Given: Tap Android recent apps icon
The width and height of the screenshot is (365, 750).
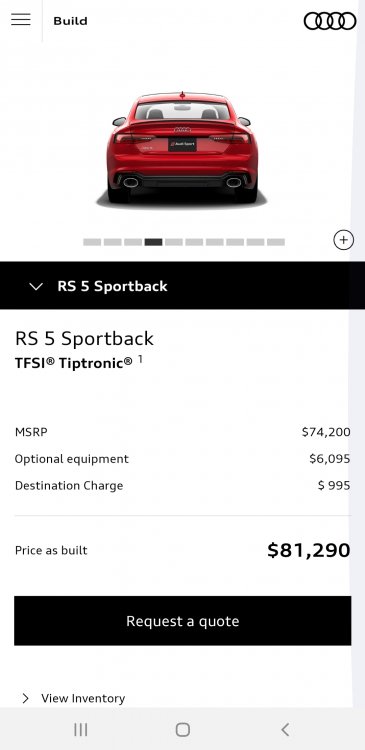Looking at the screenshot, I should [81, 729].
